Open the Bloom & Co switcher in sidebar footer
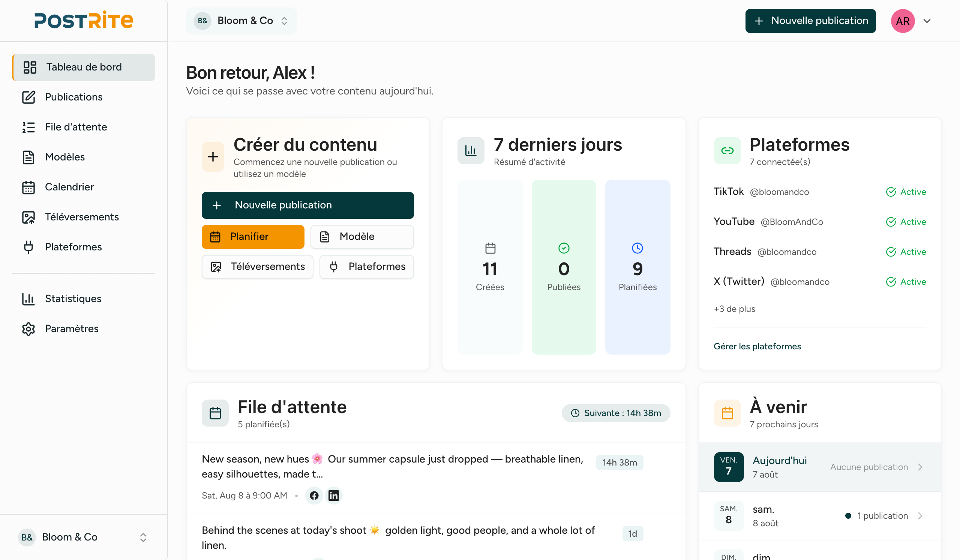960x560 pixels. pos(83,537)
